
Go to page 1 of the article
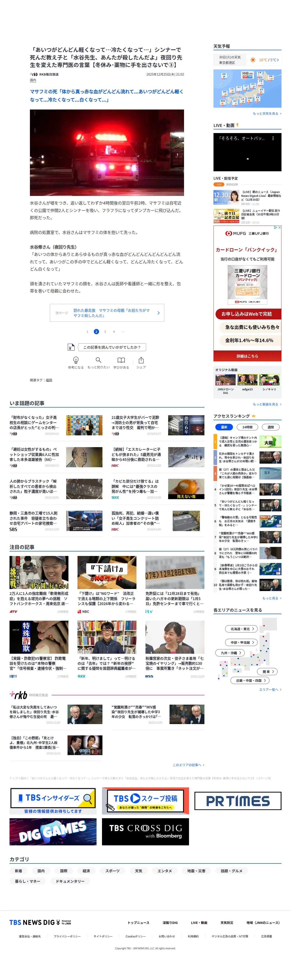pyautogui.click(x=87, y=332)
